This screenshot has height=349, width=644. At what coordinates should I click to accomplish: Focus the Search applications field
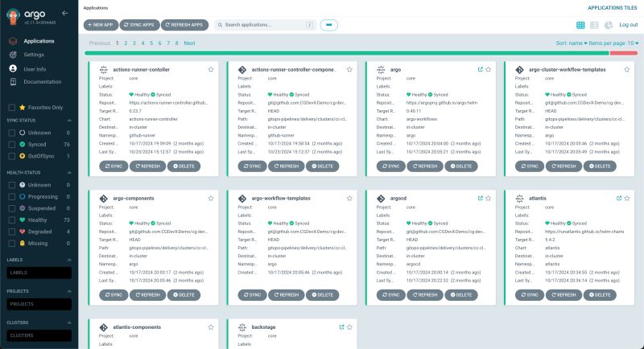click(265, 25)
